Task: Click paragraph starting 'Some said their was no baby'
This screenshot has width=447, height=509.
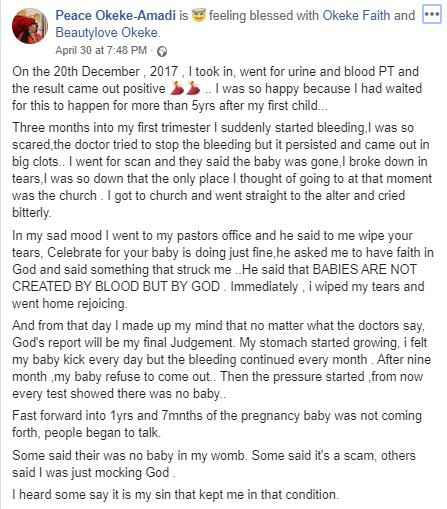Action: [214, 464]
